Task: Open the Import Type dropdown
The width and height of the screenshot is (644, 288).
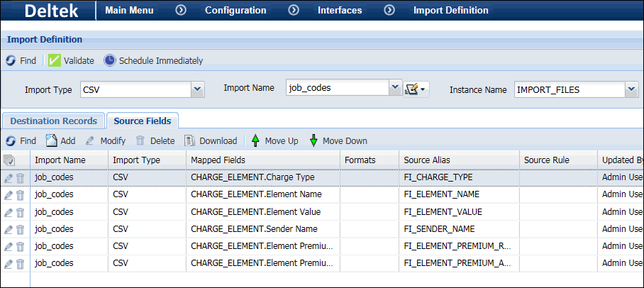Action: click(x=198, y=89)
